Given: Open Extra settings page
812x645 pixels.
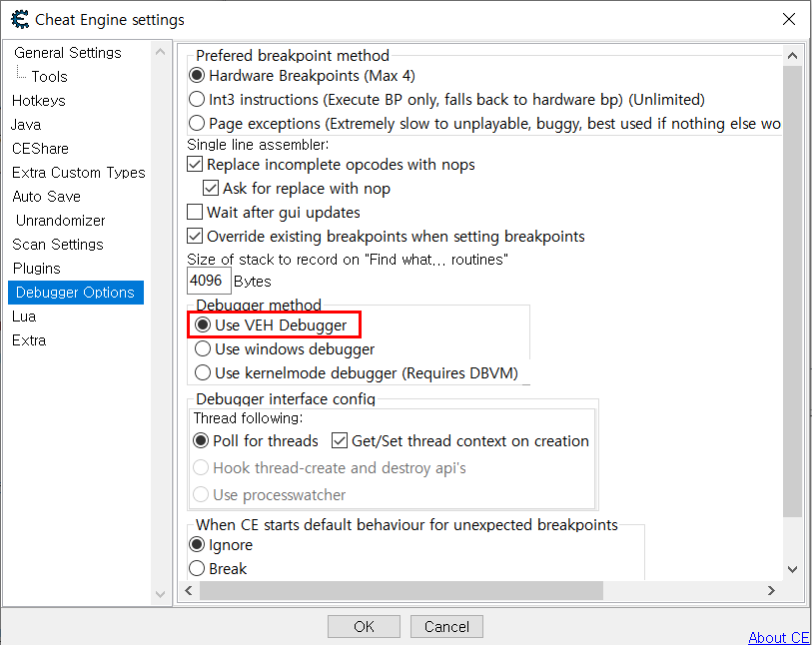Looking at the screenshot, I should point(29,340).
